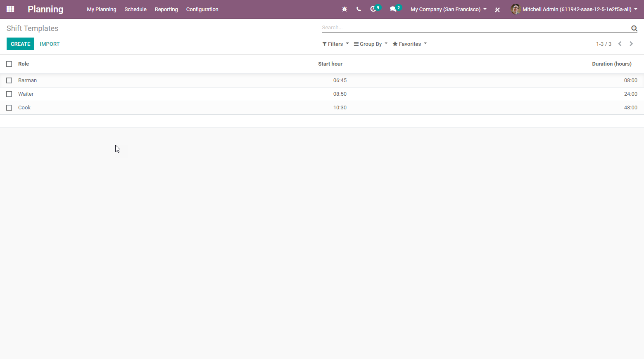This screenshot has height=359, width=644.
Task: Open the phone dialer icon
Action: coord(359,9)
